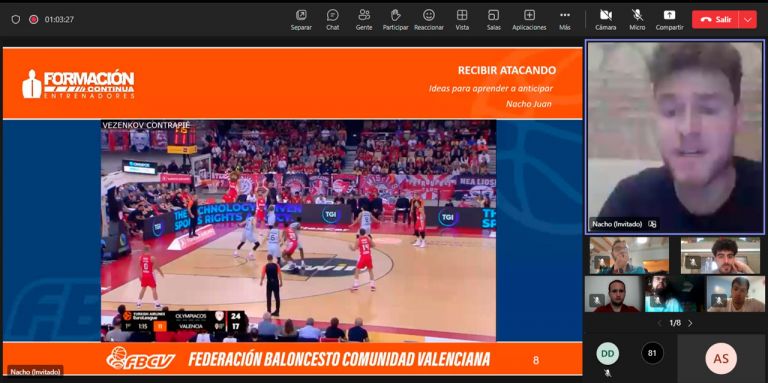Screen dimensions: 768x383
Task: Click the Separar pop-out icon
Action: pyautogui.click(x=301, y=20)
